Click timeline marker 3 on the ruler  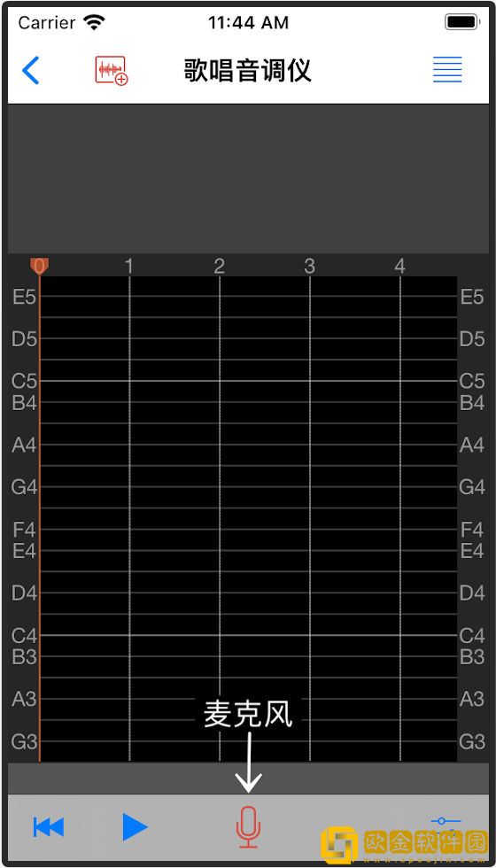click(309, 267)
